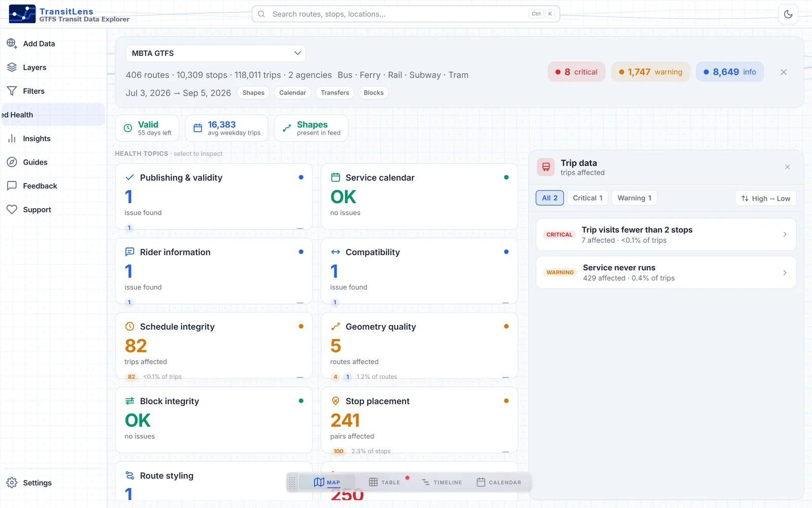This screenshot has height=508, width=812.
Task: Select the Critical 1 filter tab
Action: [588, 198]
